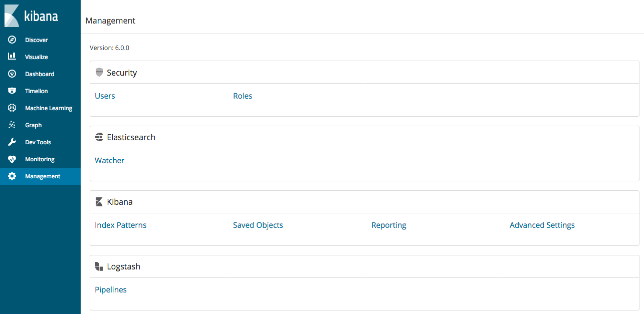644x314 pixels.
Task: Click the Management gear icon
Action: [x=12, y=176]
